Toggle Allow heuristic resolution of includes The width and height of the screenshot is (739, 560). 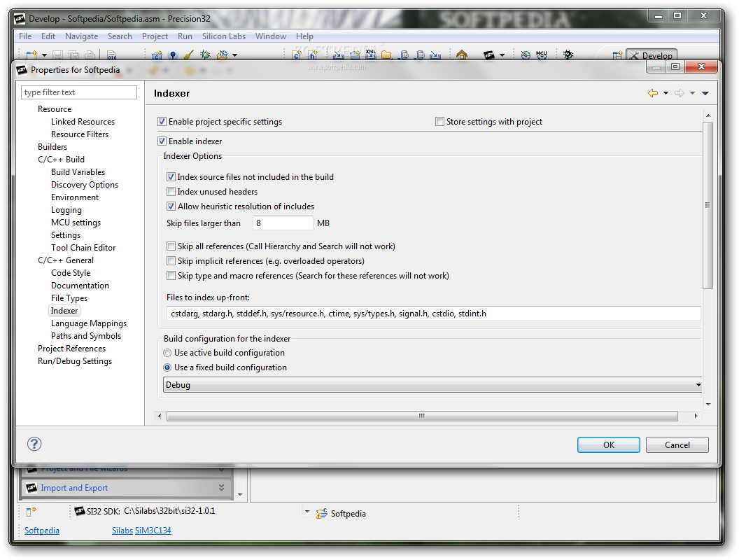point(171,206)
